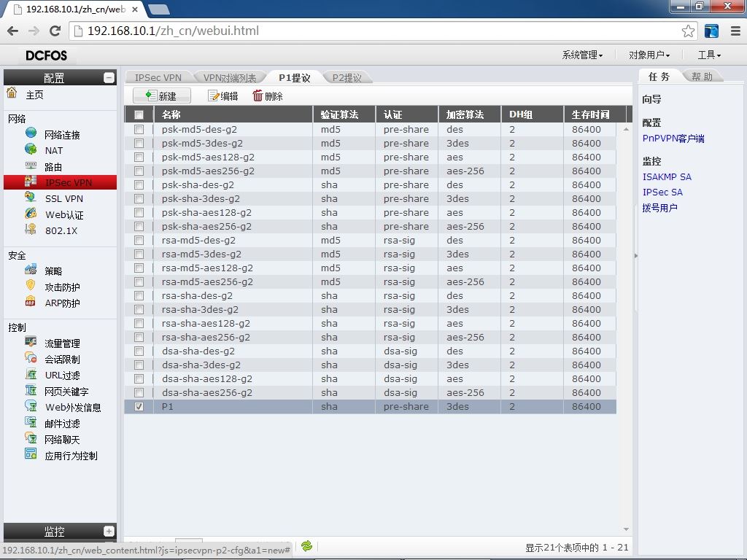Check the psk-md5-des-g2 row checkbox
Image resolution: width=747 pixels, height=560 pixels.
pyautogui.click(x=139, y=130)
